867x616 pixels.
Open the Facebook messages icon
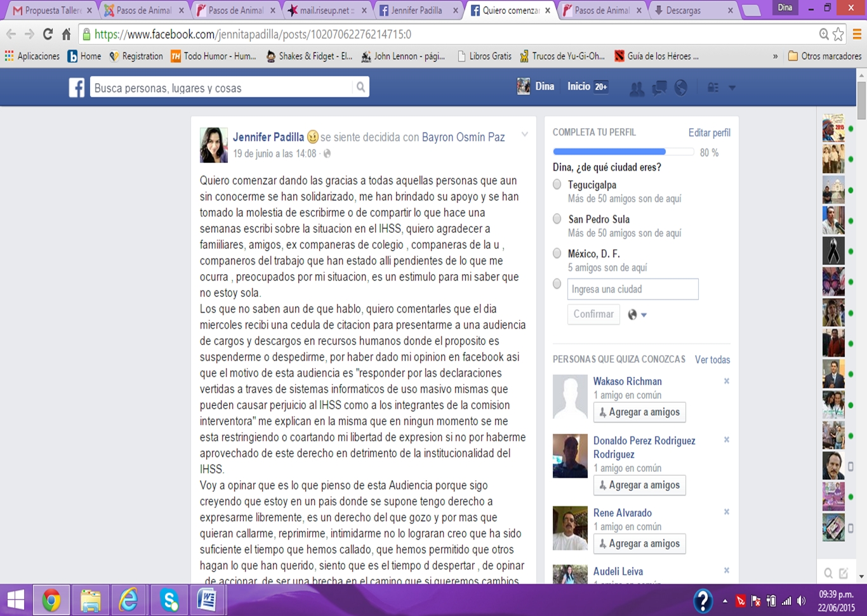(x=659, y=88)
